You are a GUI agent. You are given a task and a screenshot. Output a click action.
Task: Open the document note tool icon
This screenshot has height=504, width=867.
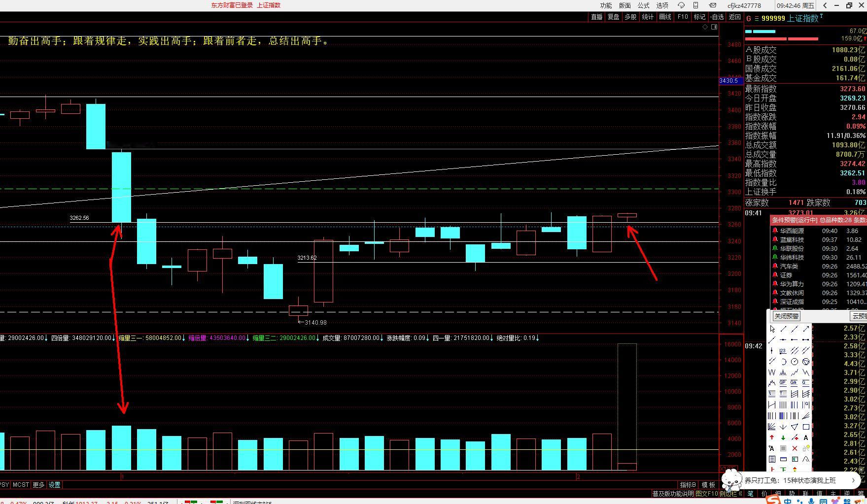(x=772, y=459)
